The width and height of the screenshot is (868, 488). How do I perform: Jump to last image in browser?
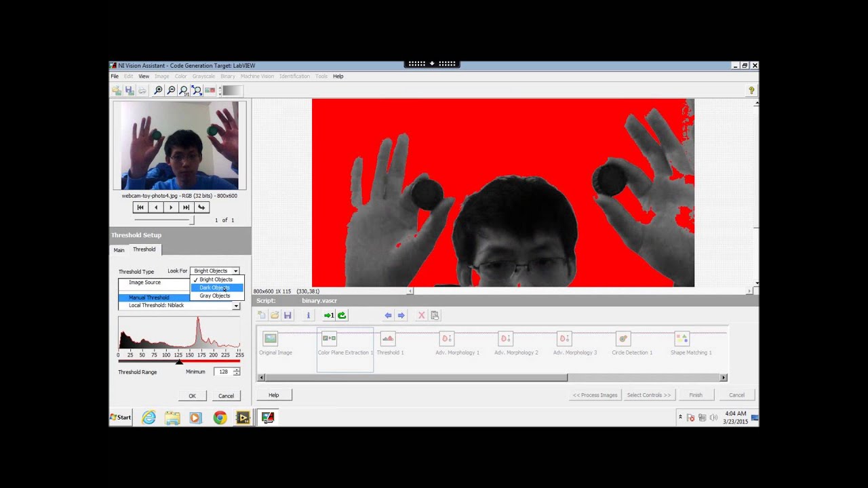[x=186, y=207]
